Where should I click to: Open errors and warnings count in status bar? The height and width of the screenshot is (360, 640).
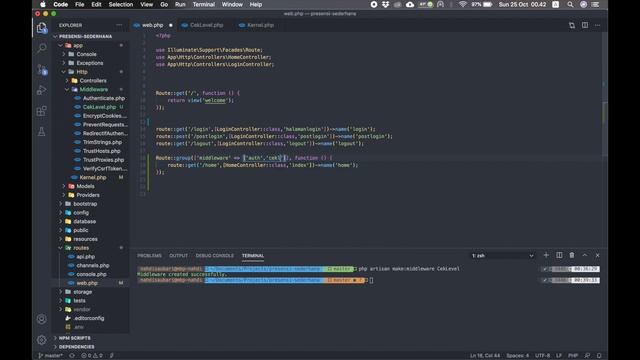pos(91,356)
